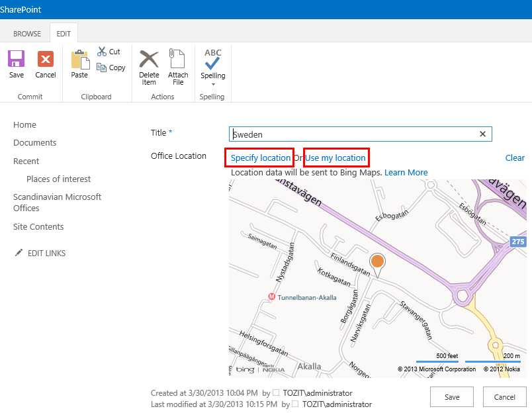Click the orange map pushpin
Screen dimensions: 532x413
[377, 265]
